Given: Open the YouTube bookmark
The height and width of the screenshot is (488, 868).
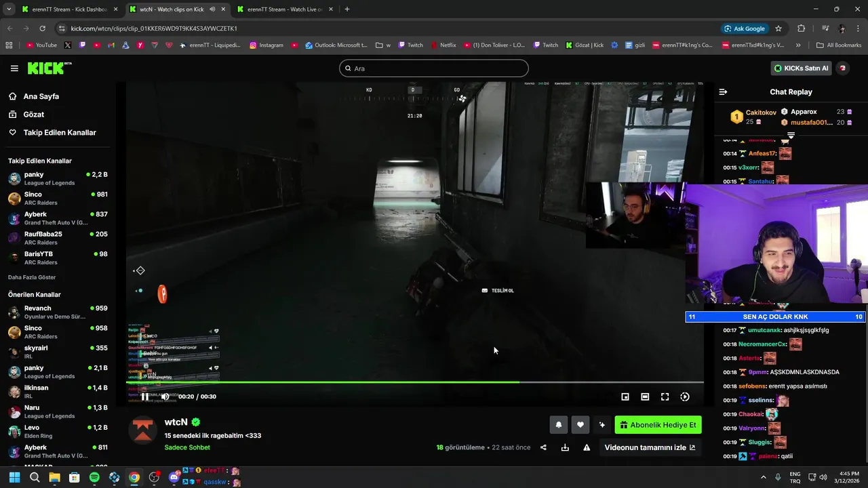Looking at the screenshot, I should (x=41, y=45).
